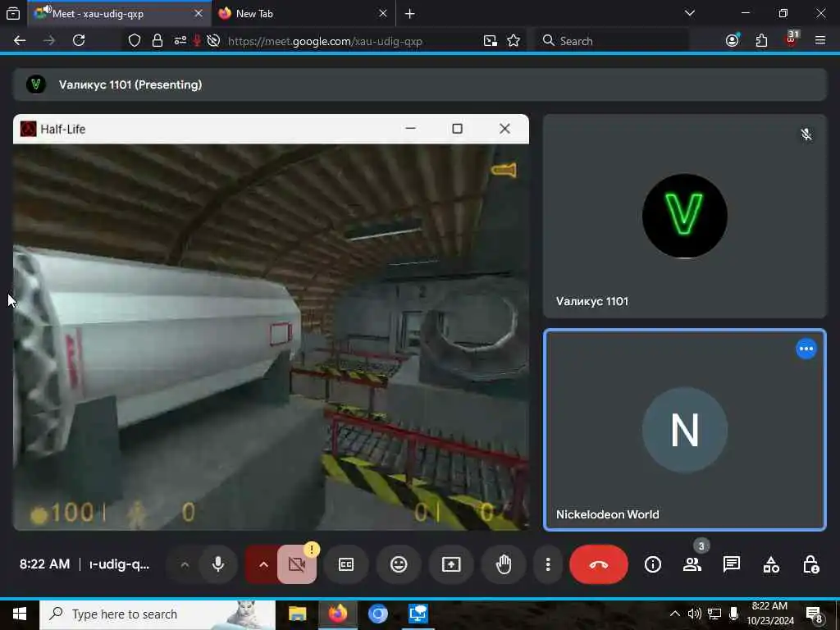Open the Activities shapes icon

771,564
